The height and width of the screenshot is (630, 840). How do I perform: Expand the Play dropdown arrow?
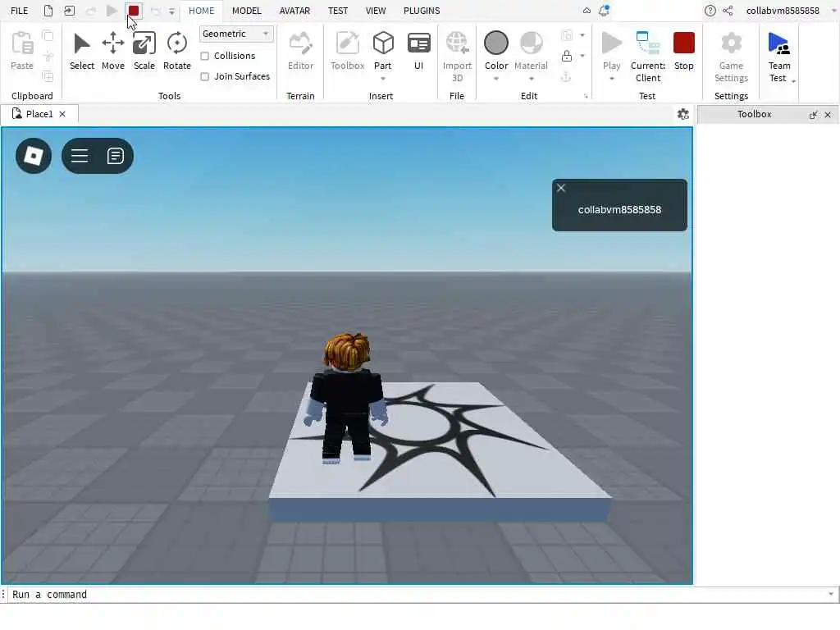pos(611,79)
